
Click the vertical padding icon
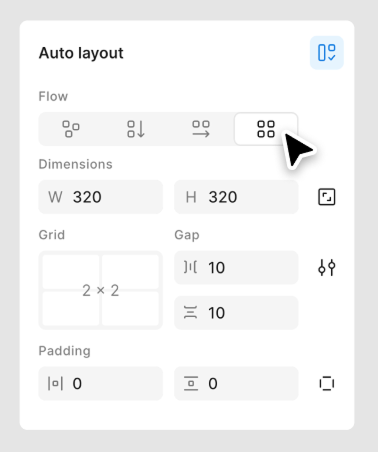coord(191,383)
